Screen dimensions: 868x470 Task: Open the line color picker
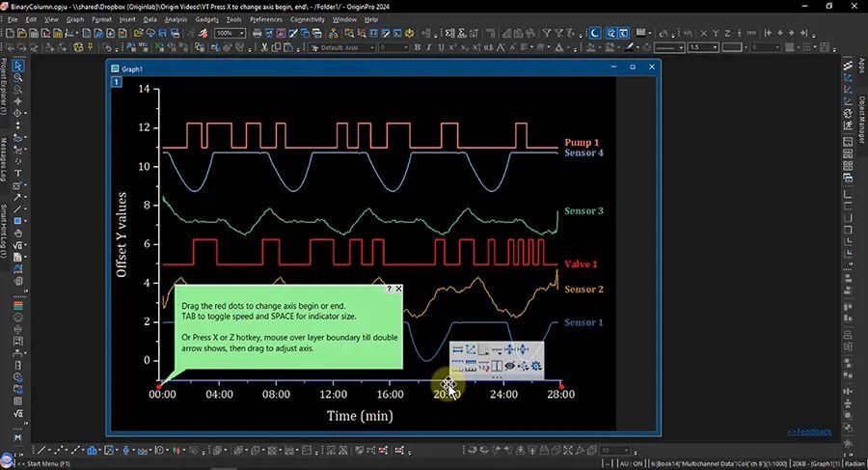click(631, 46)
